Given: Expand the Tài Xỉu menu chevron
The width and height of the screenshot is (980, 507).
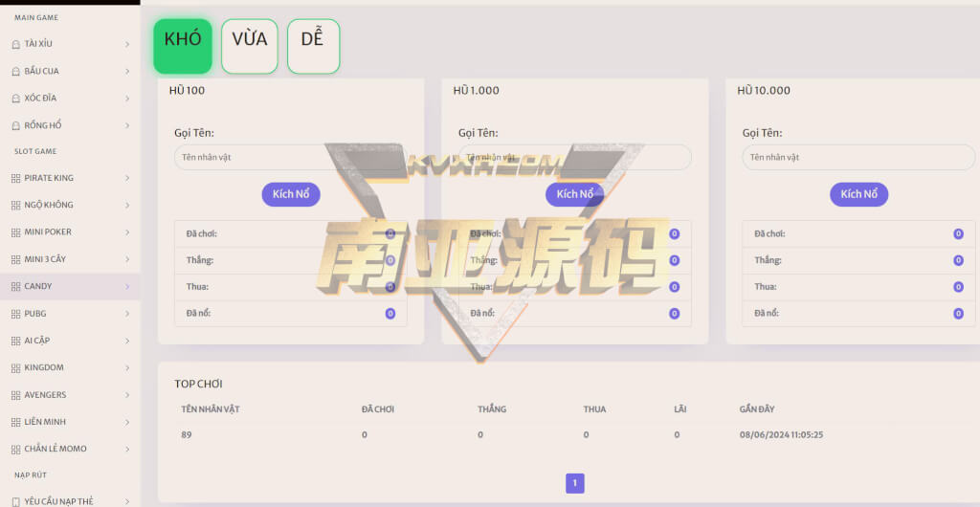Looking at the screenshot, I should coord(127,44).
